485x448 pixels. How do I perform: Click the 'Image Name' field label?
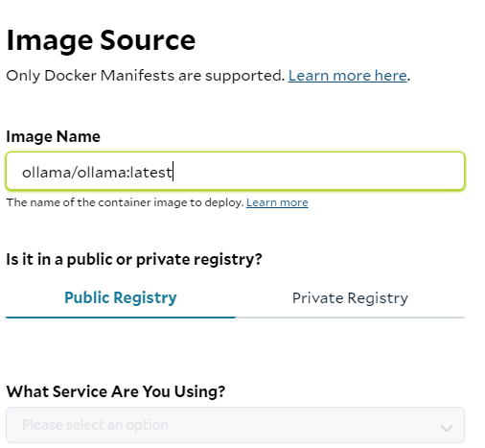tap(53, 136)
